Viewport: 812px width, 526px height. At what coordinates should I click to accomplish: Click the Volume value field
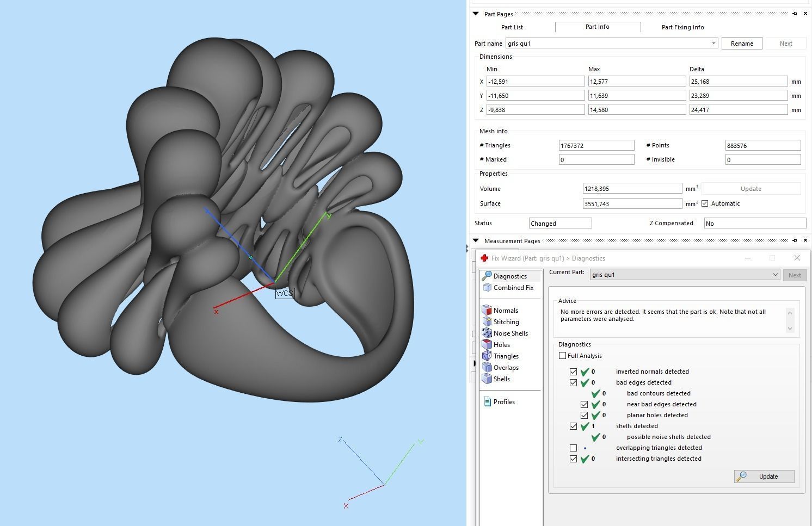(x=632, y=189)
